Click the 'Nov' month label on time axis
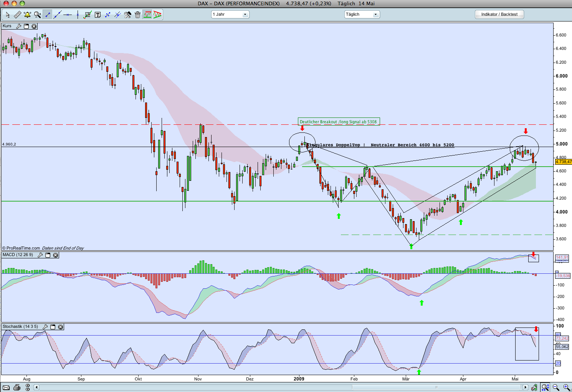Screen dimensions: 572x392 pyautogui.click(x=198, y=379)
